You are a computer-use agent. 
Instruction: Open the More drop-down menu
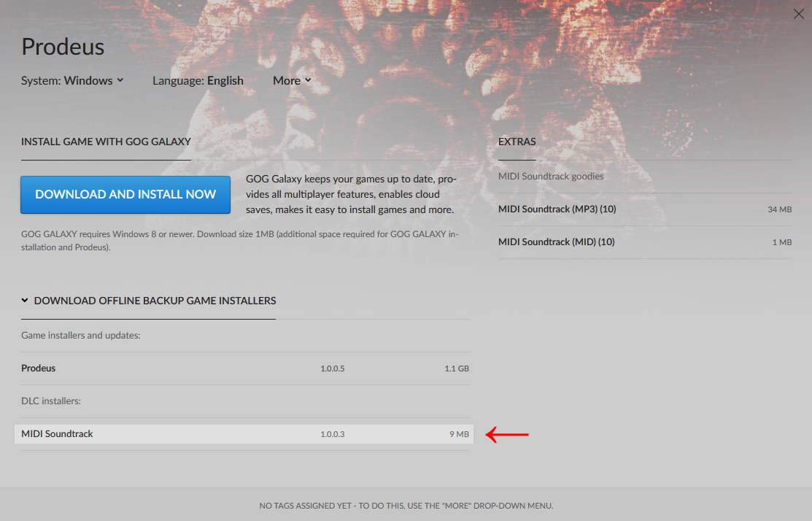[x=292, y=81]
